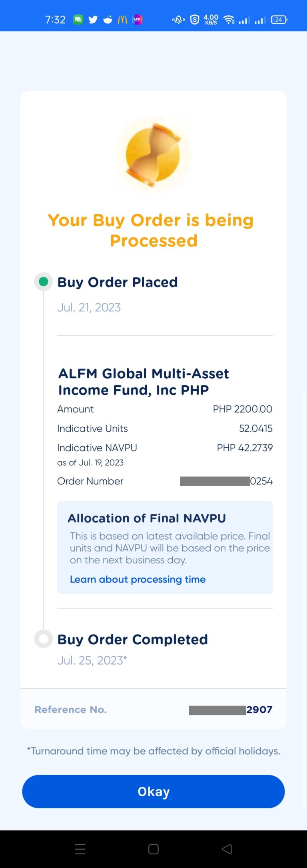The image size is (307, 868).
Task: Tap the hourglass processing icon
Action: pyautogui.click(x=153, y=155)
